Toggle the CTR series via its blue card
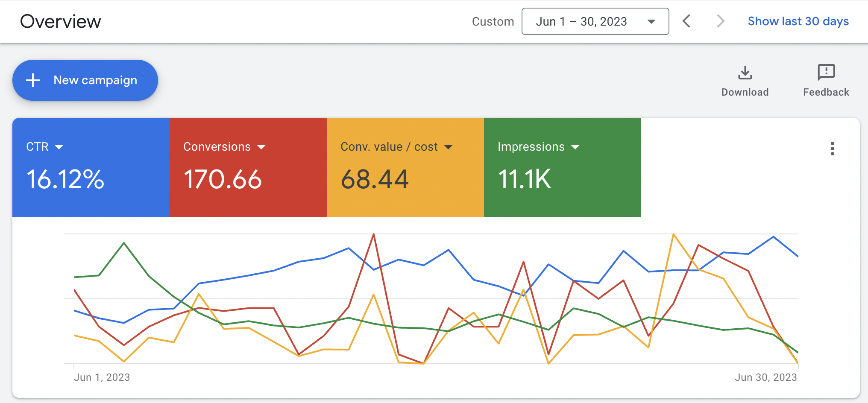The height and width of the screenshot is (403, 868). (91, 179)
